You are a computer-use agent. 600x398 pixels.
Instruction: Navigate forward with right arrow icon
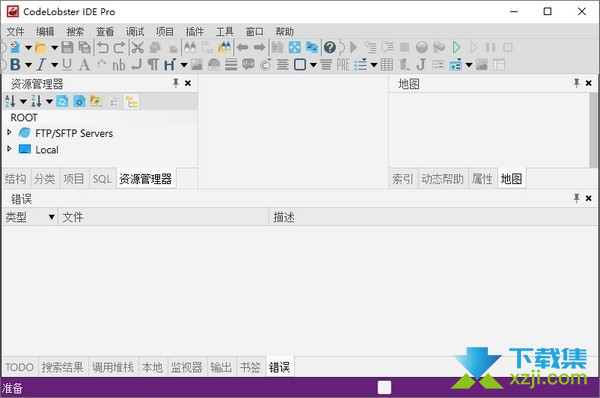(x=259, y=47)
